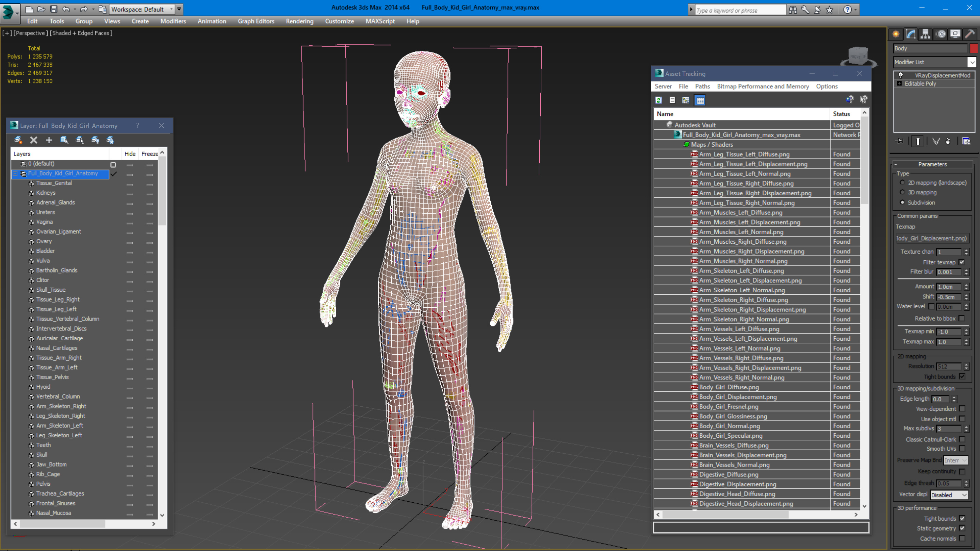Click the quick access toolbar customize arrow
This screenshot has height=551, width=980.
[179, 9]
